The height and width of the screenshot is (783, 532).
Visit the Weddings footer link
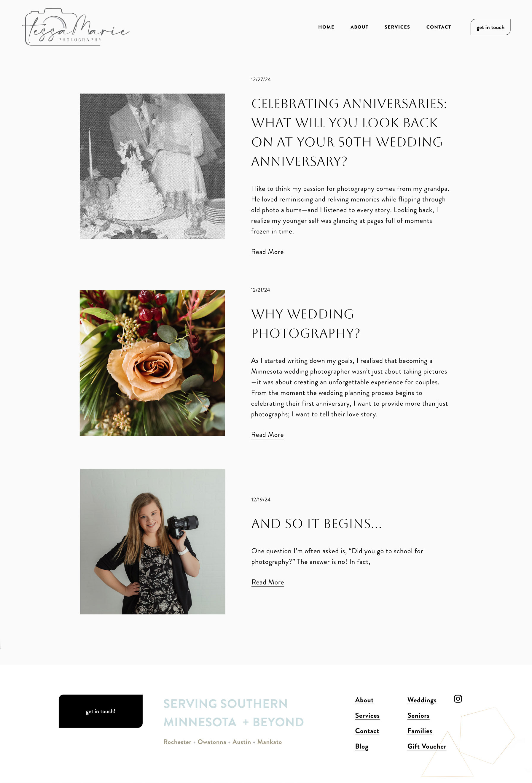point(422,700)
